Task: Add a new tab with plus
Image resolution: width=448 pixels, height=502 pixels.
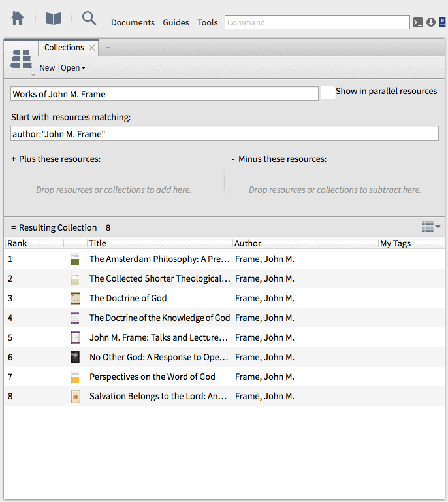Action: pos(108,48)
